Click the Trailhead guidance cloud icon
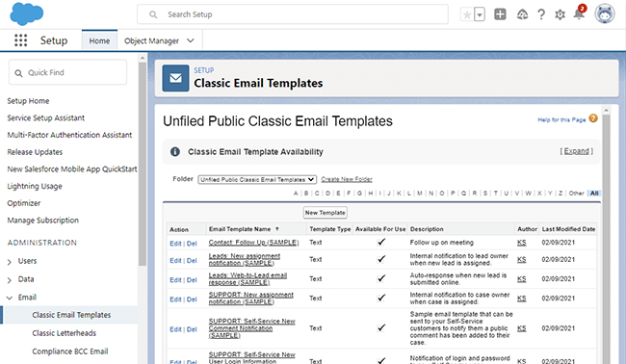 [x=522, y=14]
